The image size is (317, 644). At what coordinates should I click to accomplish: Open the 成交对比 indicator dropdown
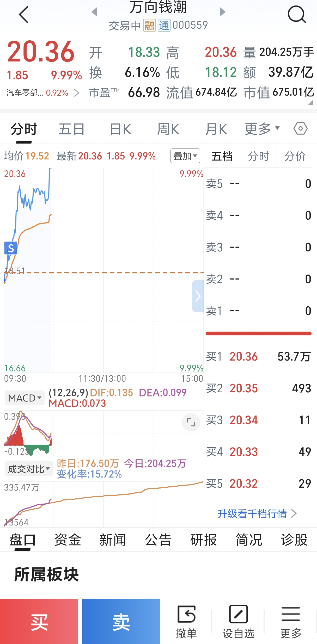pyautogui.click(x=29, y=469)
